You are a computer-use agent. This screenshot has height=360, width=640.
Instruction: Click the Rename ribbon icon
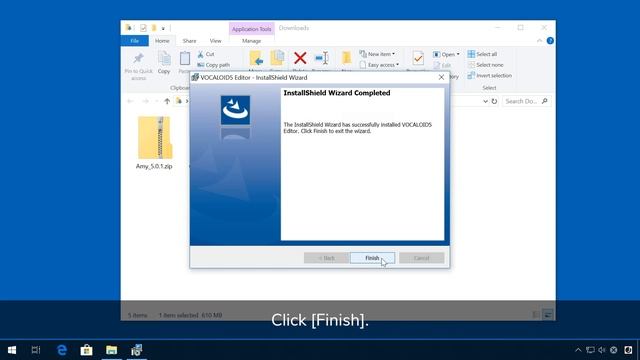(322, 58)
